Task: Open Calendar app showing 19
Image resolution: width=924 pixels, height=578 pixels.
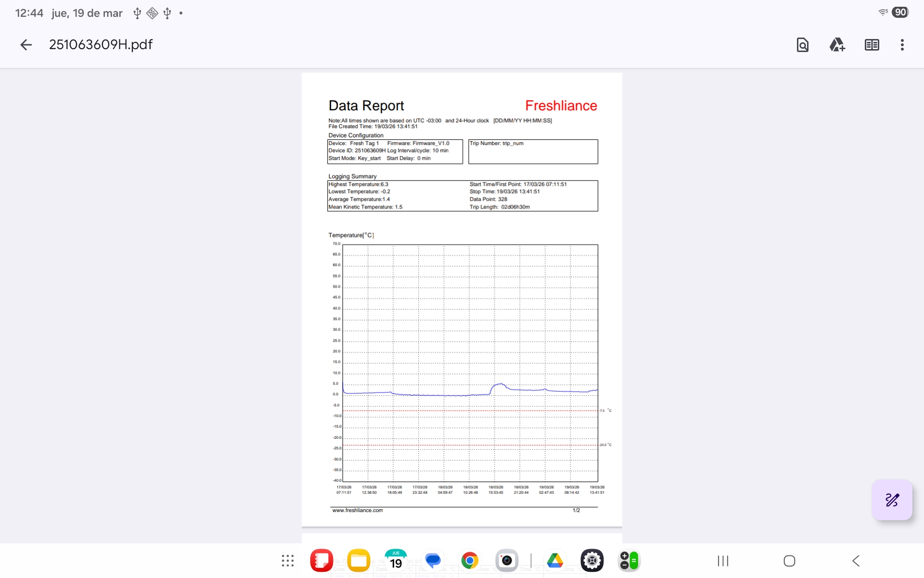Action: (396, 561)
